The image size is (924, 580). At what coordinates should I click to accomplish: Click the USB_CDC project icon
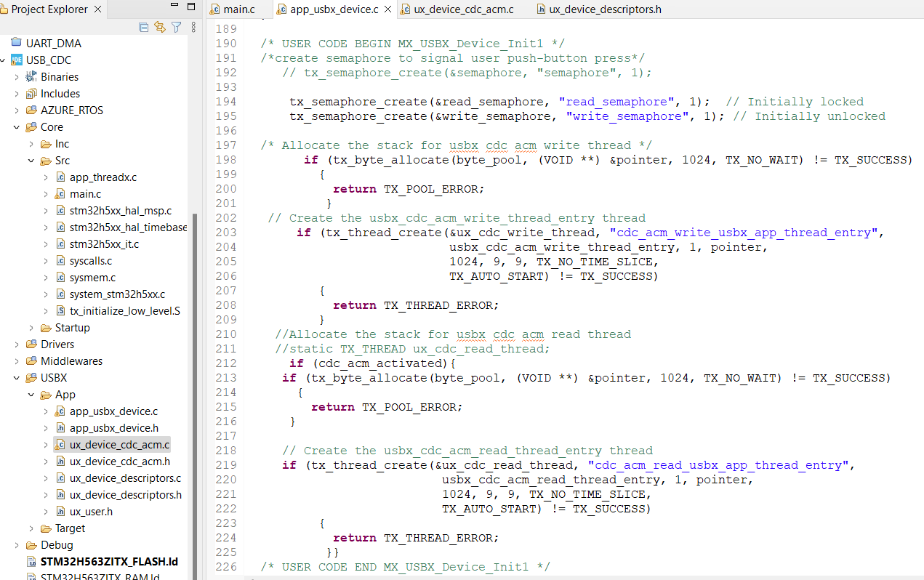coord(17,60)
